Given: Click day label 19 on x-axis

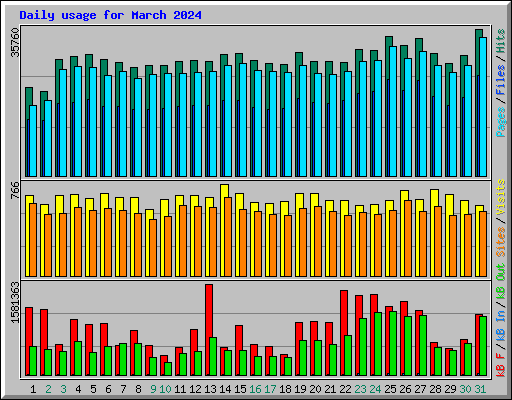Looking at the screenshot, I should point(300,389).
